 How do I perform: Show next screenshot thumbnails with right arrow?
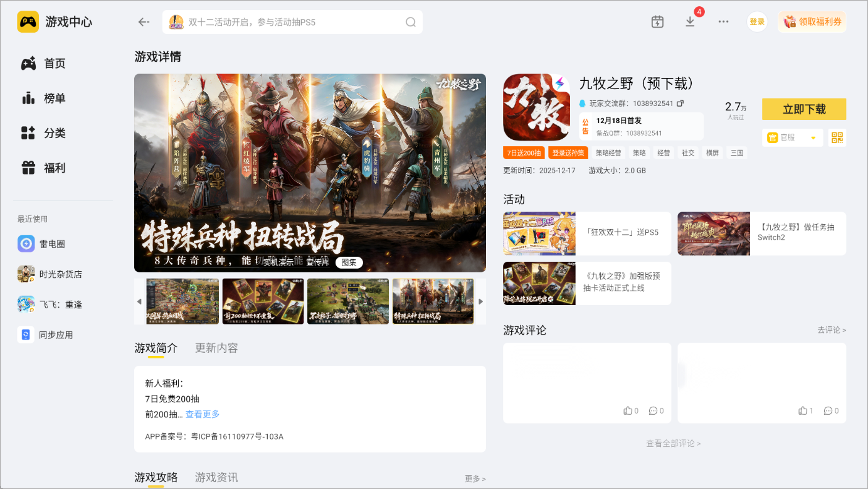pyautogui.click(x=481, y=301)
